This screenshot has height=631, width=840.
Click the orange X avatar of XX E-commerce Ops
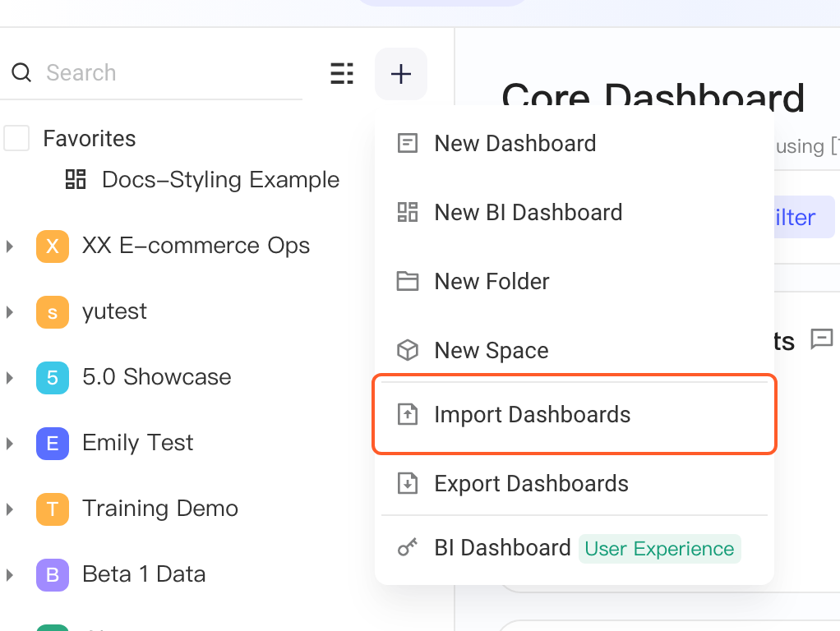click(x=53, y=246)
